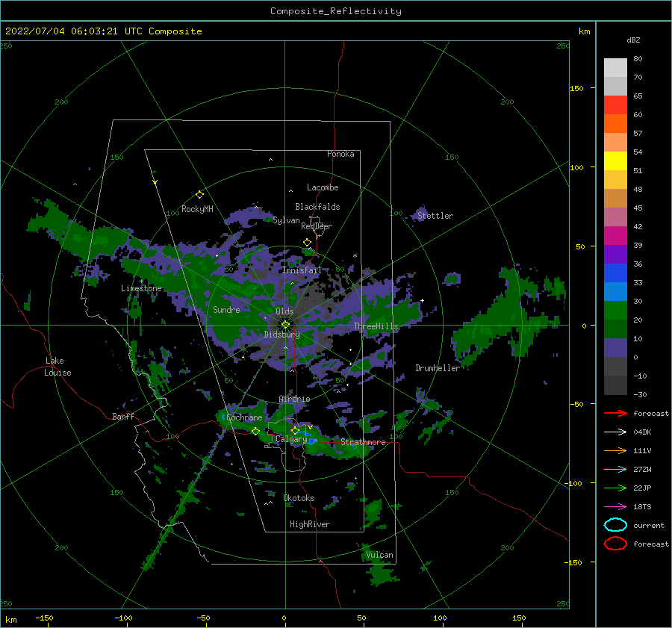Click the blue color swatch for 36 dBZ
The image size is (672, 628).
point(615,273)
